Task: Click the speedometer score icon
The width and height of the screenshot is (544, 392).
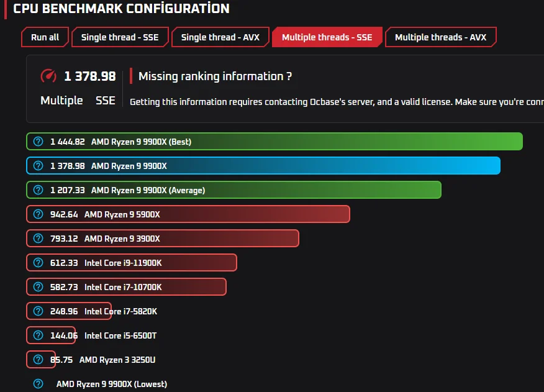Action: (x=48, y=76)
